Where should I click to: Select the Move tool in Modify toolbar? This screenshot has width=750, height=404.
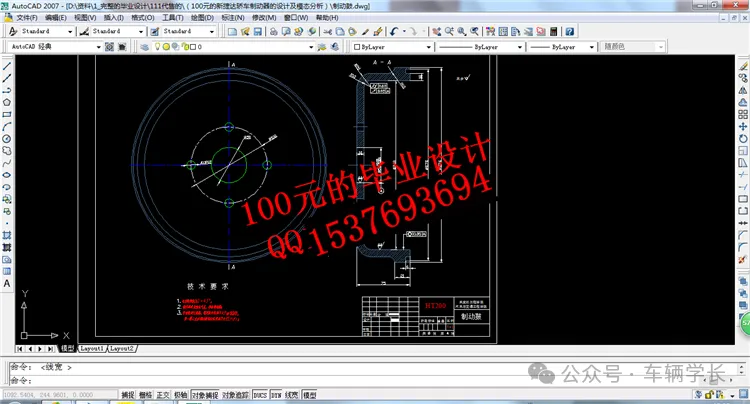[x=743, y=126]
